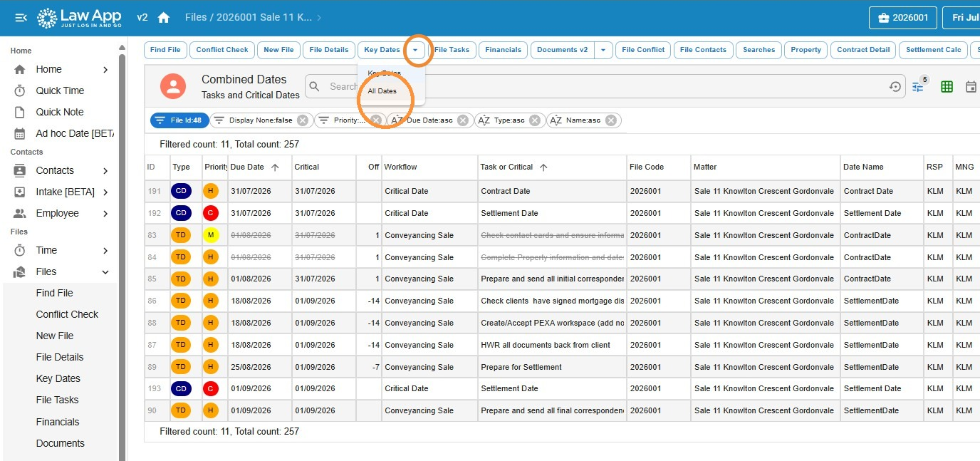980x461 pixels.
Task: Remove the Due Date:asc sort chip
Action: pos(463,120)
